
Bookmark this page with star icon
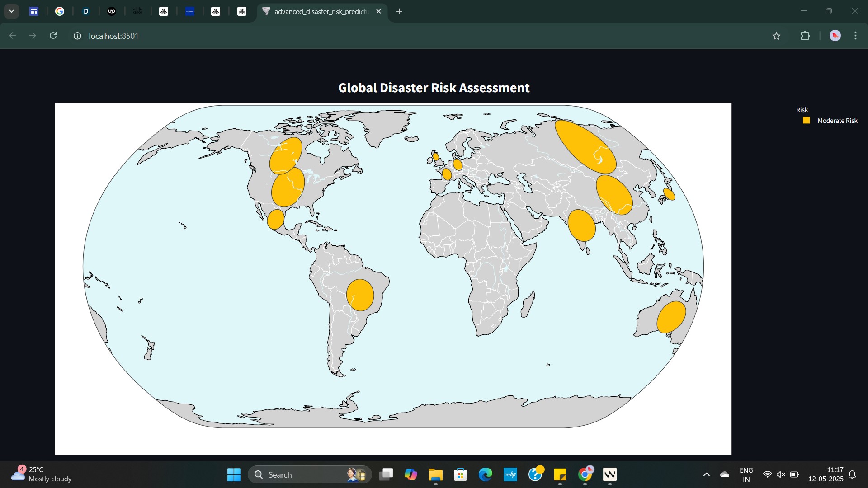776,36
